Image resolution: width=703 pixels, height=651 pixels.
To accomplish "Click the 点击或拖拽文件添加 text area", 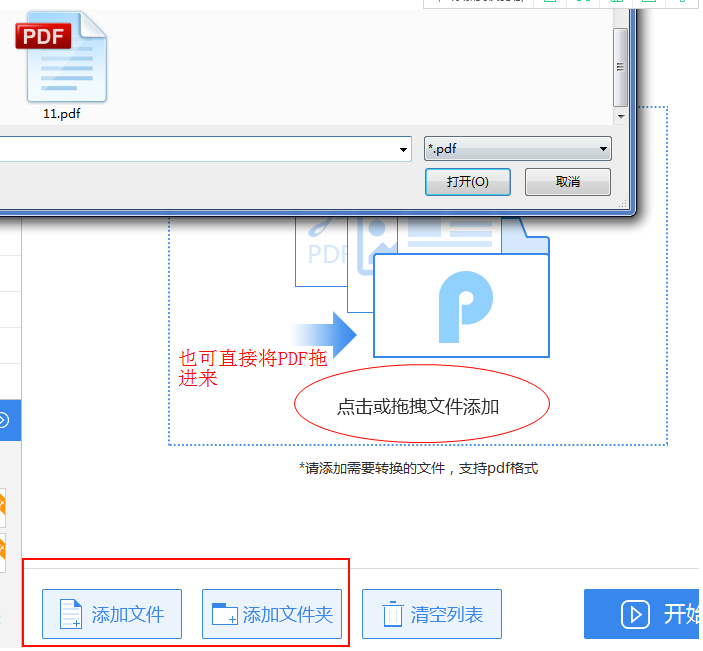I will pos(418,407).
